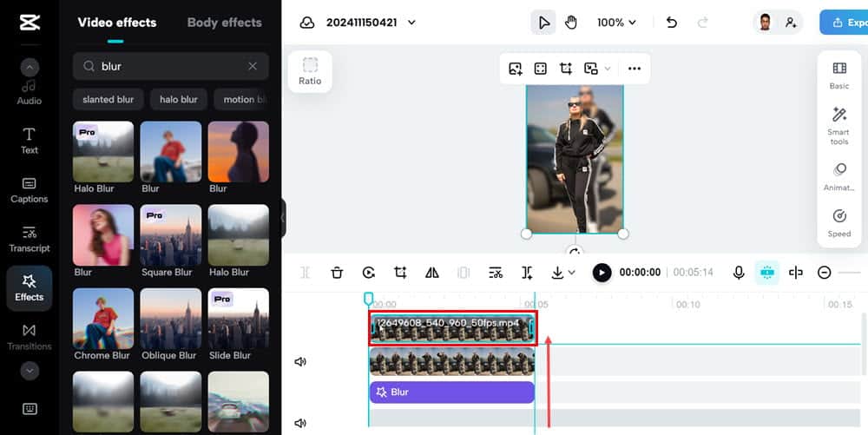Open the Captions panel
868x435 pixels.
click(x=30, y=190)
